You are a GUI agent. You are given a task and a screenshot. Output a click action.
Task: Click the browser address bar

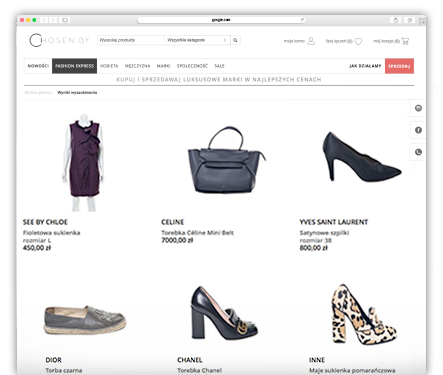[221, 20]
